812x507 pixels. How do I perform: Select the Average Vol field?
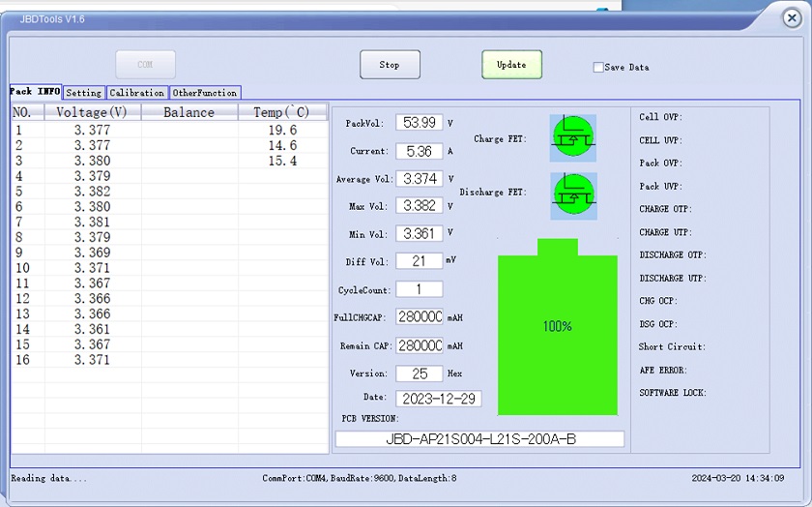click(x=420, y=179)
